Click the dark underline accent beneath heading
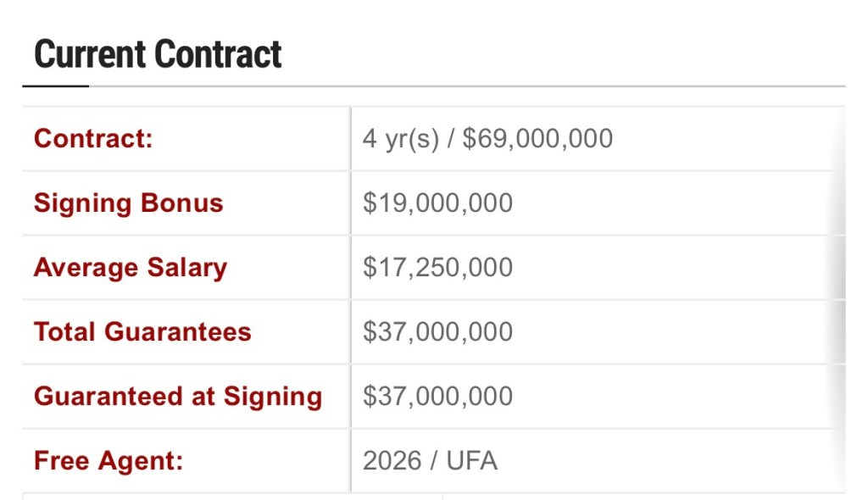This screenshot has width=868, height=500. pyautogui.click(x=55, y=86)
